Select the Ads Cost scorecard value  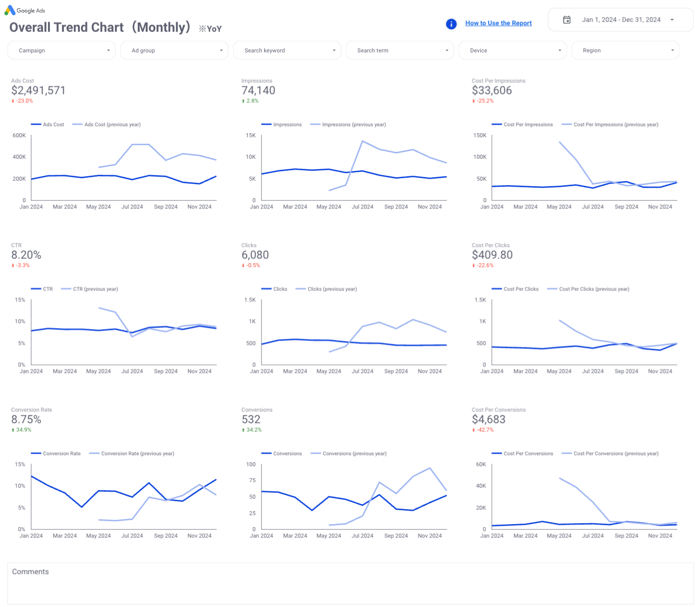point(38,90)
